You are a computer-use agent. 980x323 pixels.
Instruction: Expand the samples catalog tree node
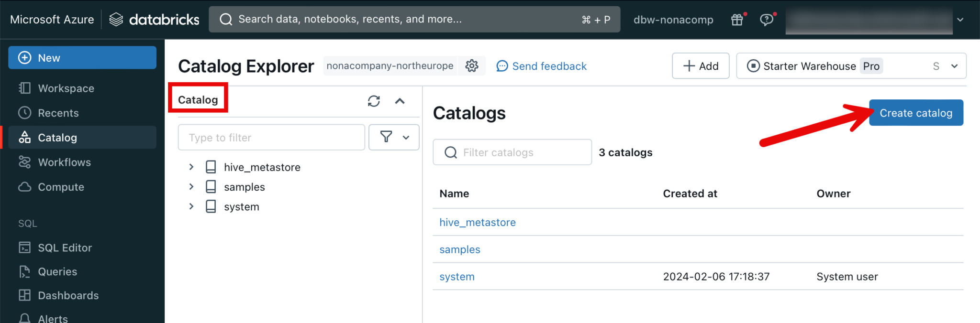191,187
